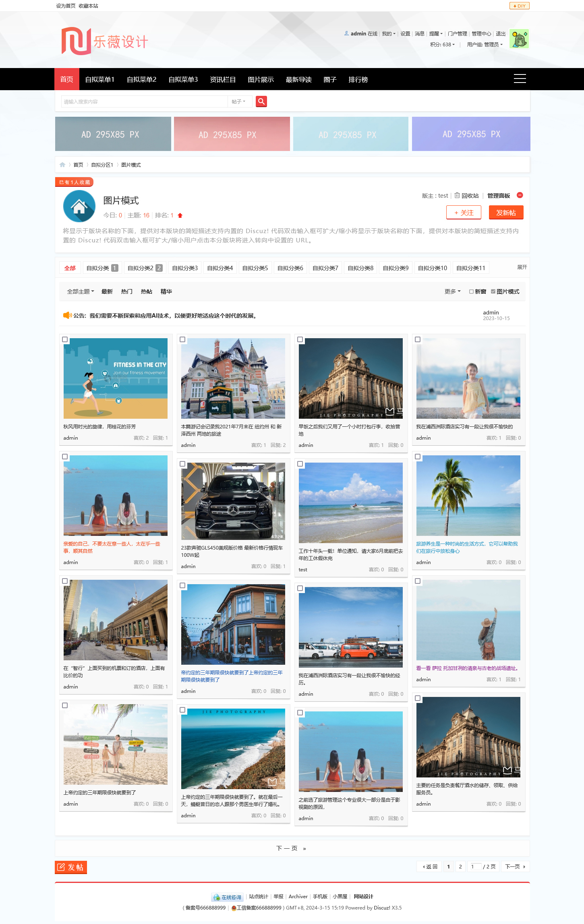Click the DIY button at top right
The width and height of the screenshot is (584, 924).
519,6
